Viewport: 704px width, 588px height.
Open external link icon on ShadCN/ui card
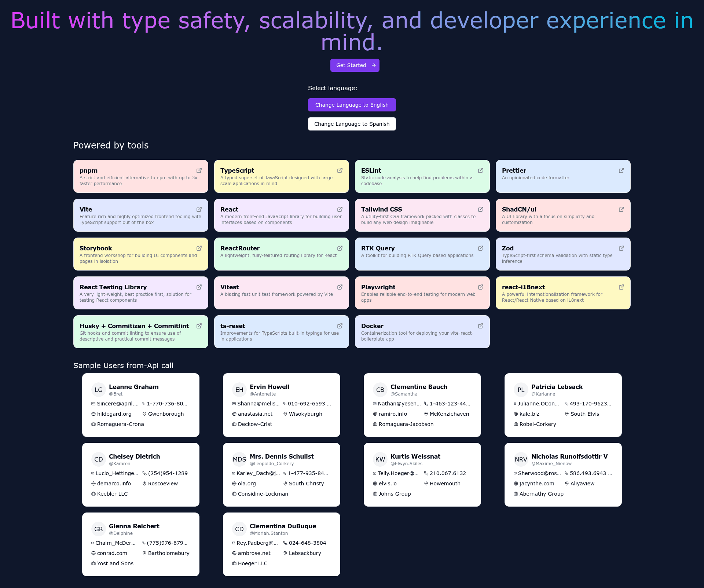(621, 209)
